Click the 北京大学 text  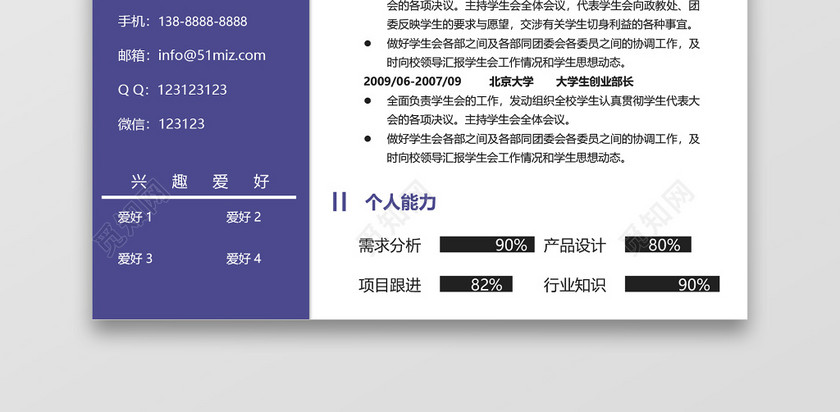(x=511, y=81)
